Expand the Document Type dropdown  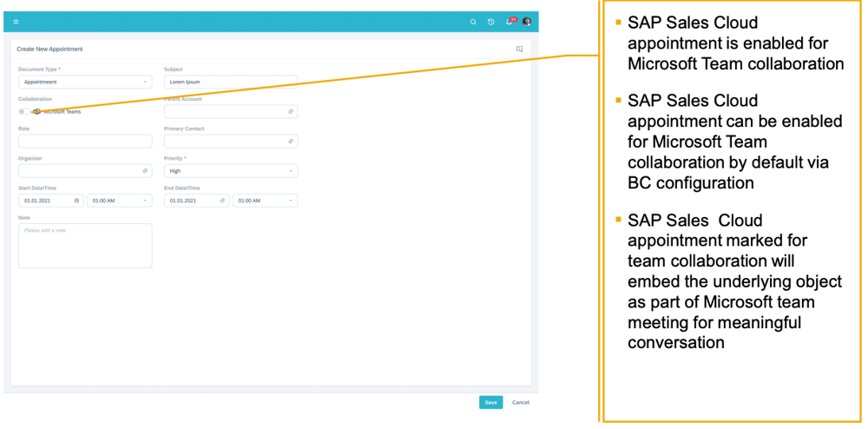pos(85,82)
